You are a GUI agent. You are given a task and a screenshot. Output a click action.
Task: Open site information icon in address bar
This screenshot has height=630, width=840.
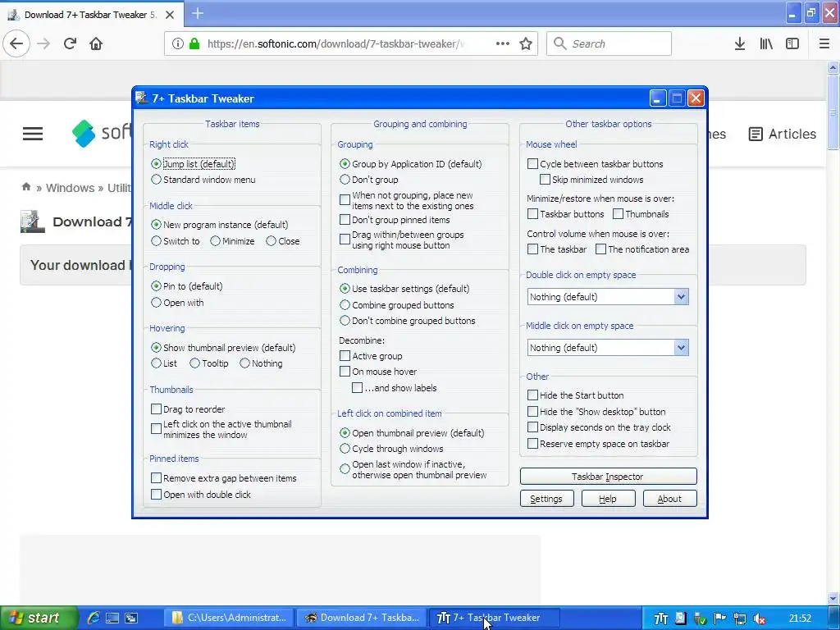pyautogui.click(x=178, y=44)
